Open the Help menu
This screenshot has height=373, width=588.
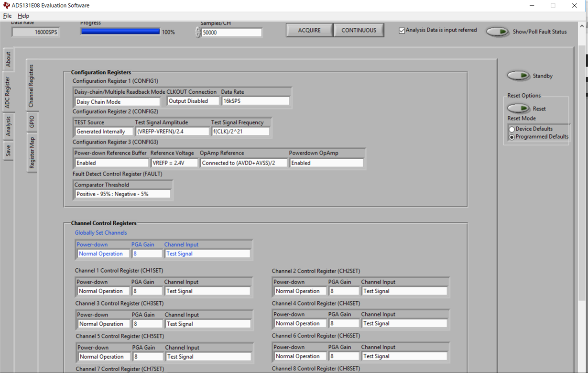(x=23, y=16)
